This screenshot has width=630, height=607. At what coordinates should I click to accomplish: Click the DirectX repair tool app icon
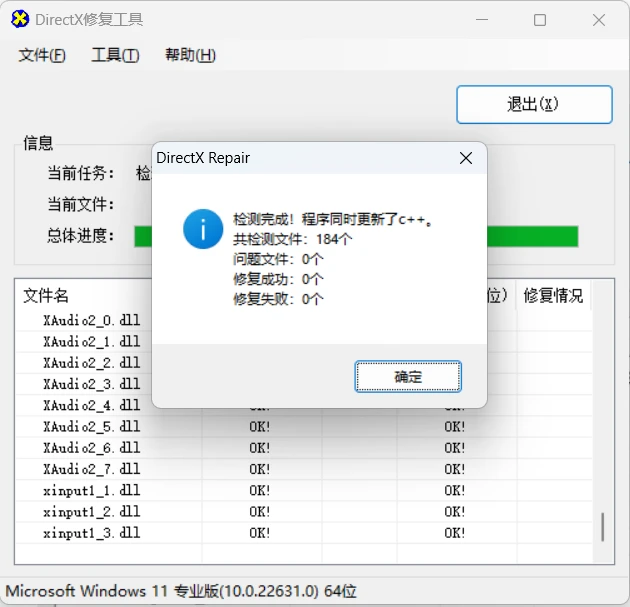click(x=20, y=19)
